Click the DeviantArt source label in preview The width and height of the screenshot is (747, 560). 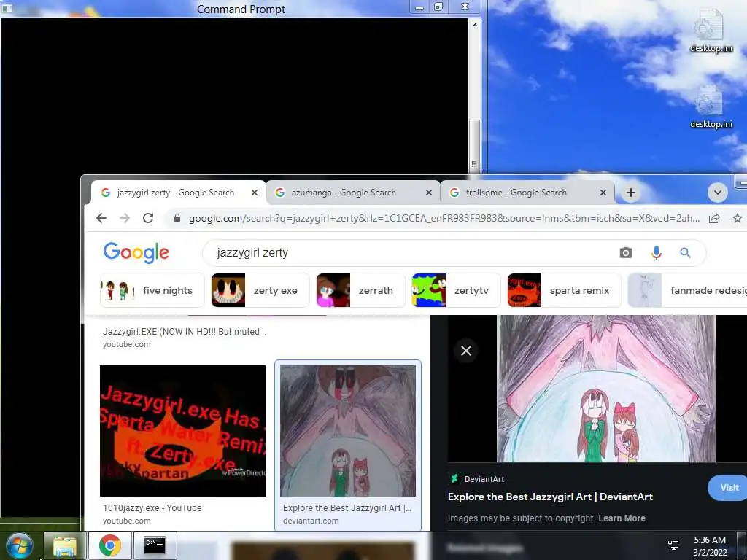477,479
